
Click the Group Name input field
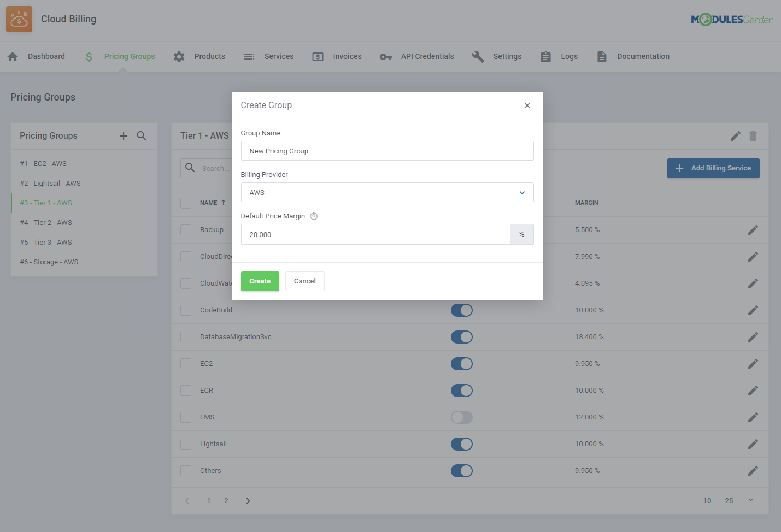coord(387,151)
